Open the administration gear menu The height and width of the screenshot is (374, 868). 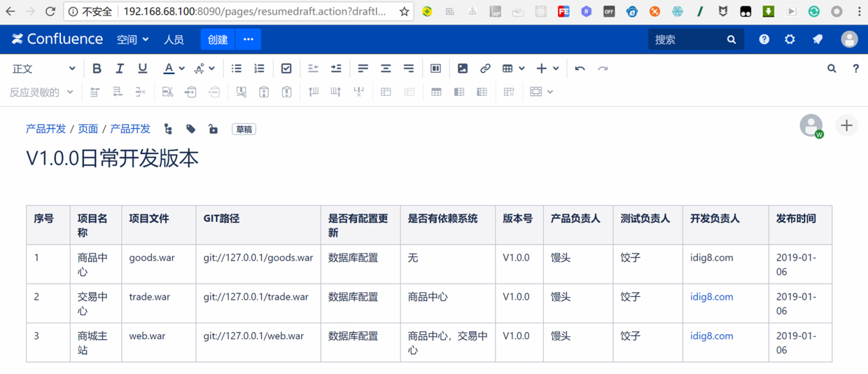tap(790, 40)
